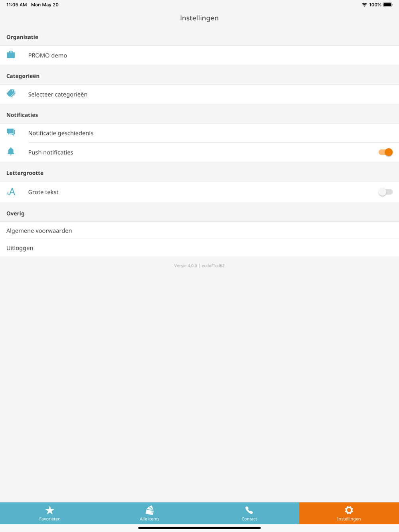
Task: Click the tag icon for categories
Action: coord(11,94)
